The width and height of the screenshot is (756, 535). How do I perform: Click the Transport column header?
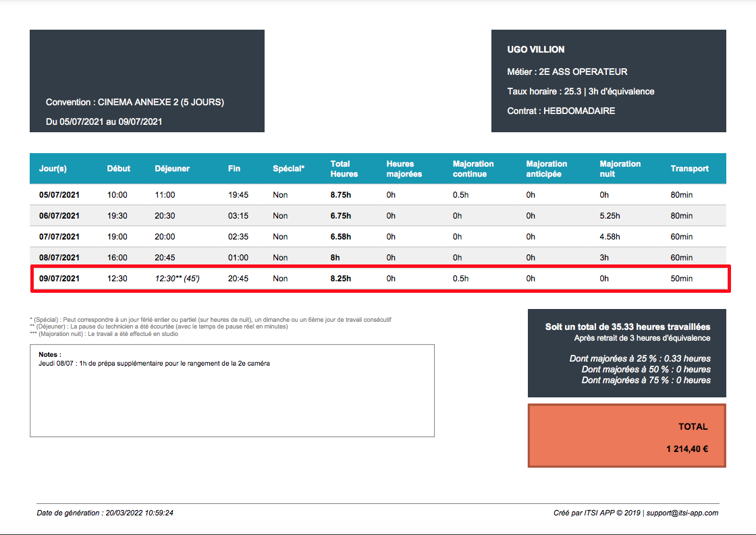pyautogui.click(x=689, y=169)
